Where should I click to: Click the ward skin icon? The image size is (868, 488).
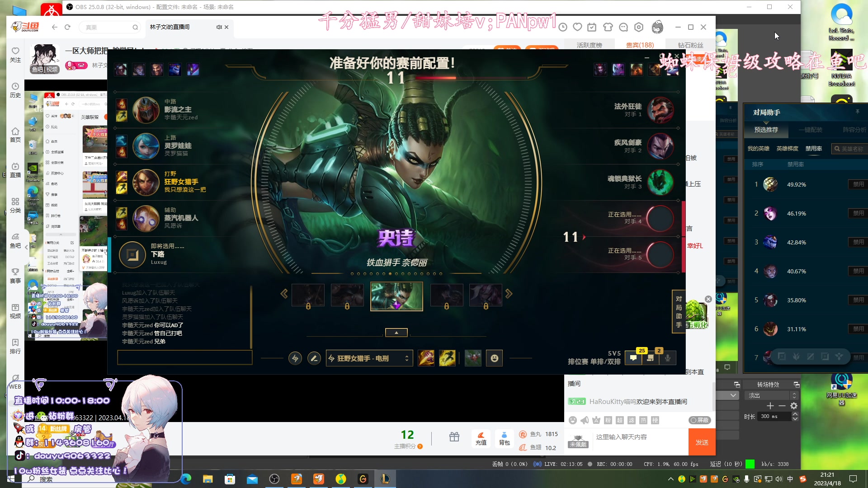(473, 358)
